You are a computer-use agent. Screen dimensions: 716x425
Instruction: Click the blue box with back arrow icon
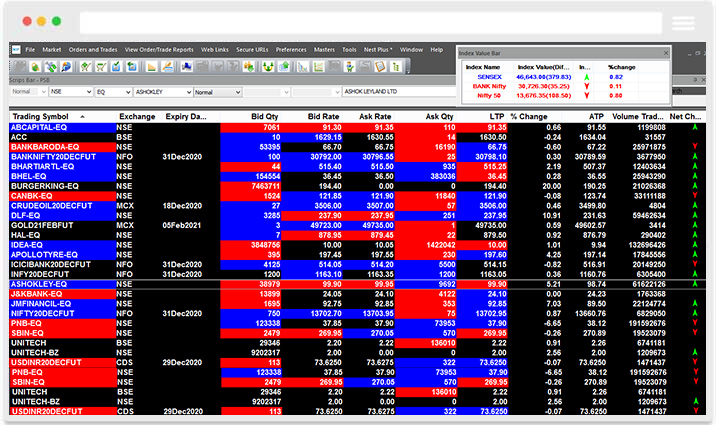[132, 67]
